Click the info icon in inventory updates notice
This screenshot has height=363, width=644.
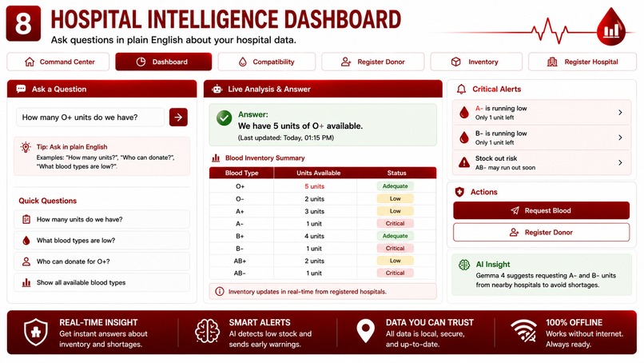pyautogui.click(x=220, y=292)
